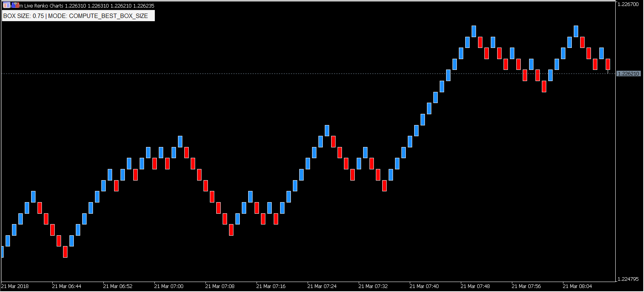Image resolution: width=644 pixels, height=292 pixels.
Task: Click the 21 Mar 07:24 time marker
Action: [322, 286]
